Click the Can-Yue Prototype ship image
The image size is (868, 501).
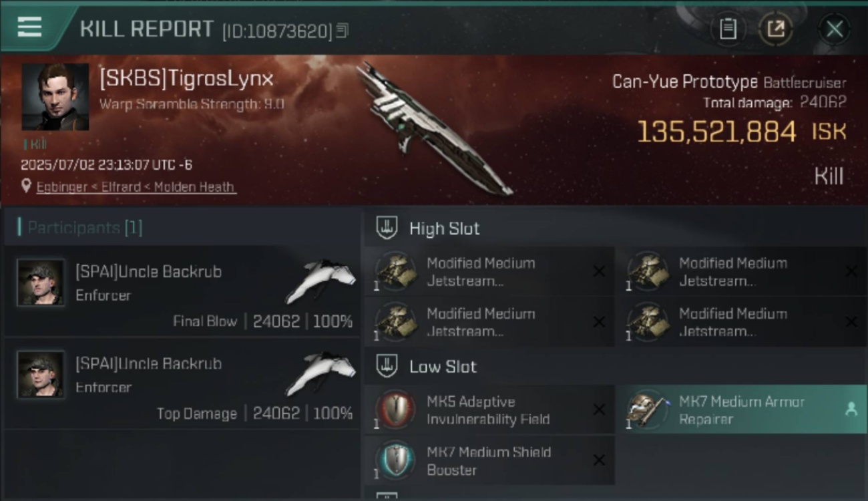pos(434,129)
